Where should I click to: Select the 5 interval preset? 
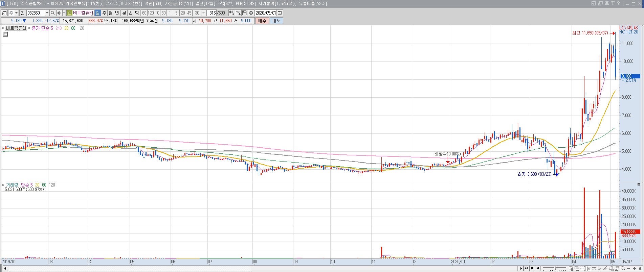pyautogui.click(x=176, y=13)
